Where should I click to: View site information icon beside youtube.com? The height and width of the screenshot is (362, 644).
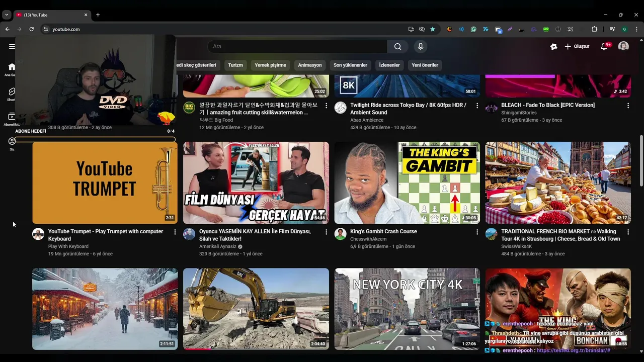(46, 29)
